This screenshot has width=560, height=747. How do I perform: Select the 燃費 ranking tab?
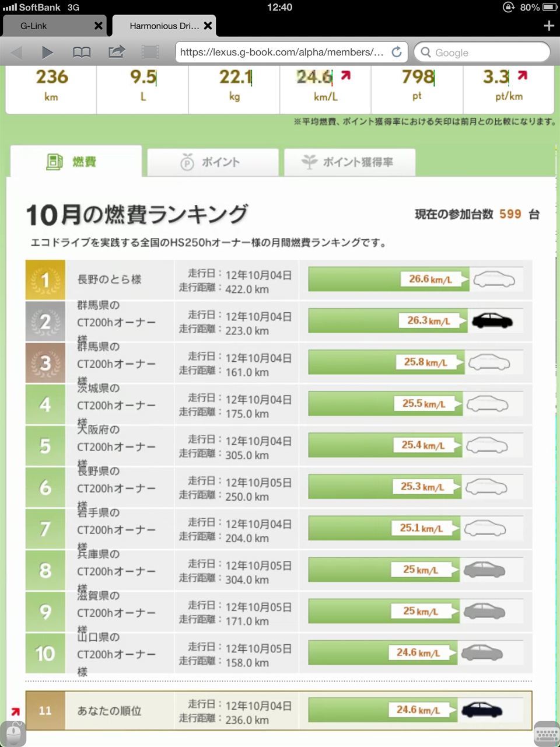click(76, 162)
